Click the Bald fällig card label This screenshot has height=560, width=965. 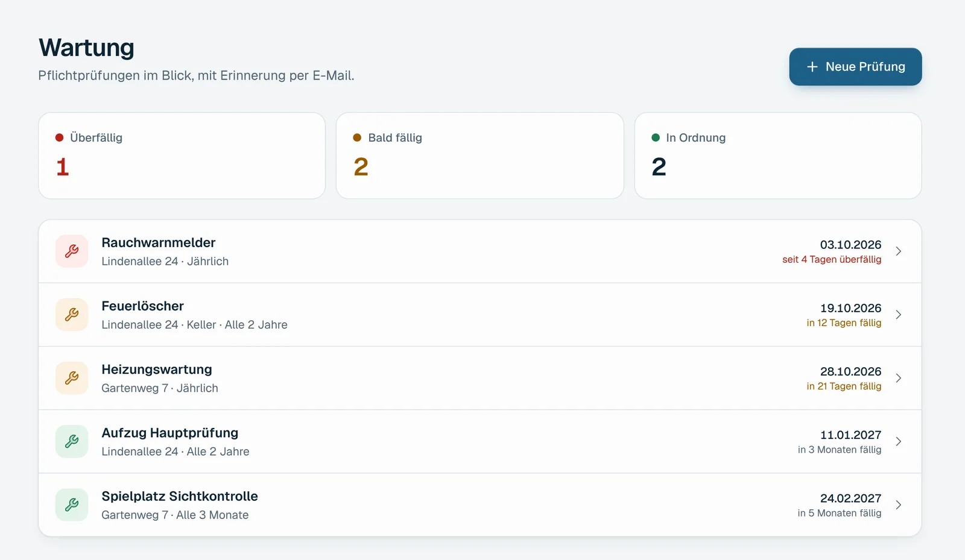click(x=395, y=137)
